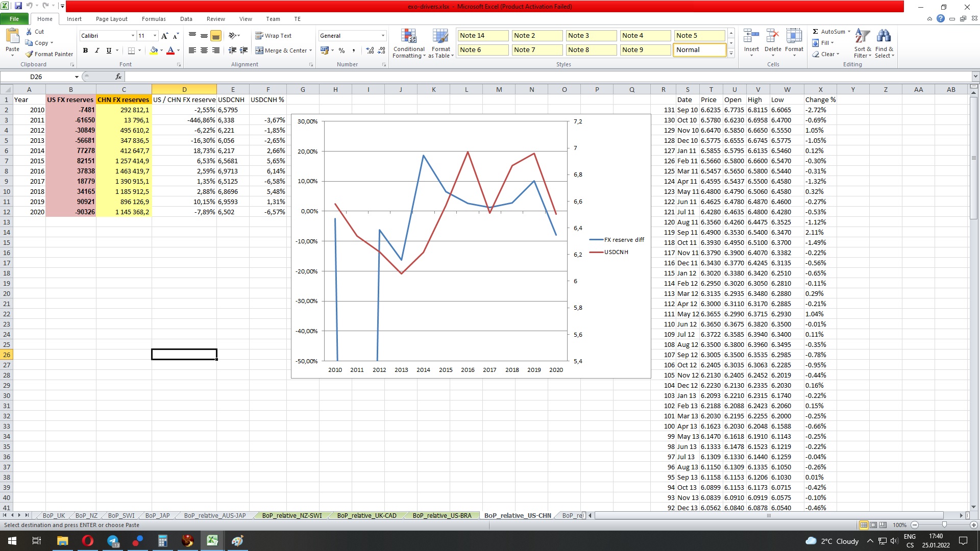Expand the formula bar
The width and height of the screenshot is (980, 551).
[x=975, y=77]
